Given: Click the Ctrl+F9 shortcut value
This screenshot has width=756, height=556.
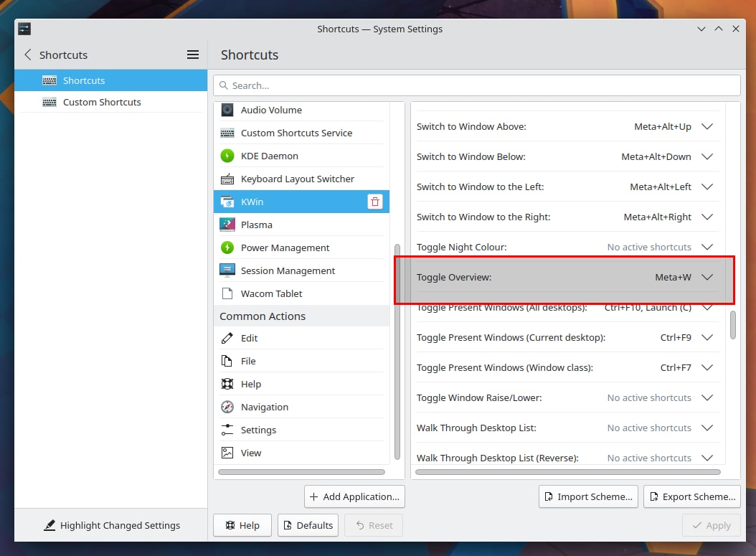Looking at the screenshot, I should tap(676, 338).
